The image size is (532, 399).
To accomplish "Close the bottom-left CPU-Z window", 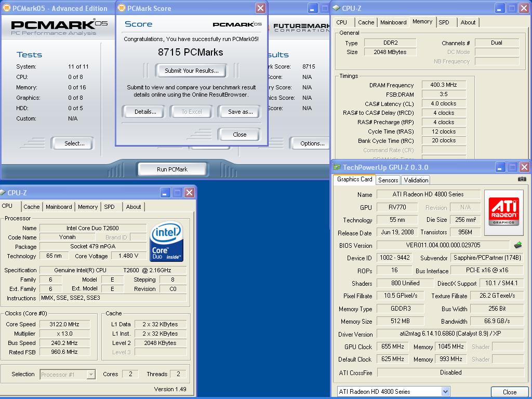I will [x=189, y=193].
